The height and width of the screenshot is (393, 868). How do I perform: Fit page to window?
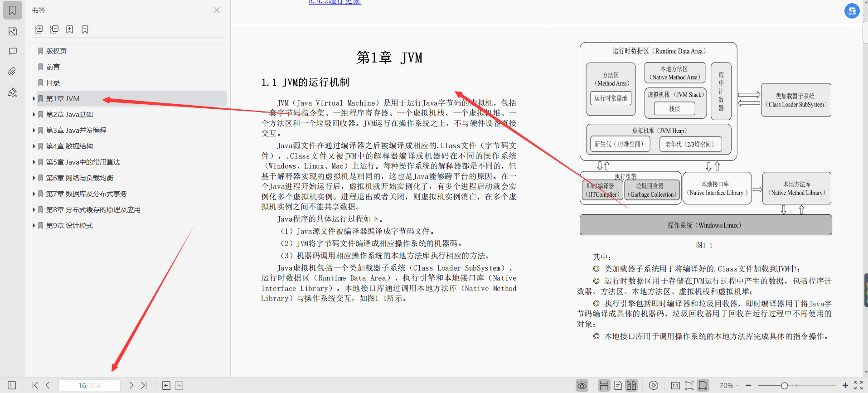689,385
